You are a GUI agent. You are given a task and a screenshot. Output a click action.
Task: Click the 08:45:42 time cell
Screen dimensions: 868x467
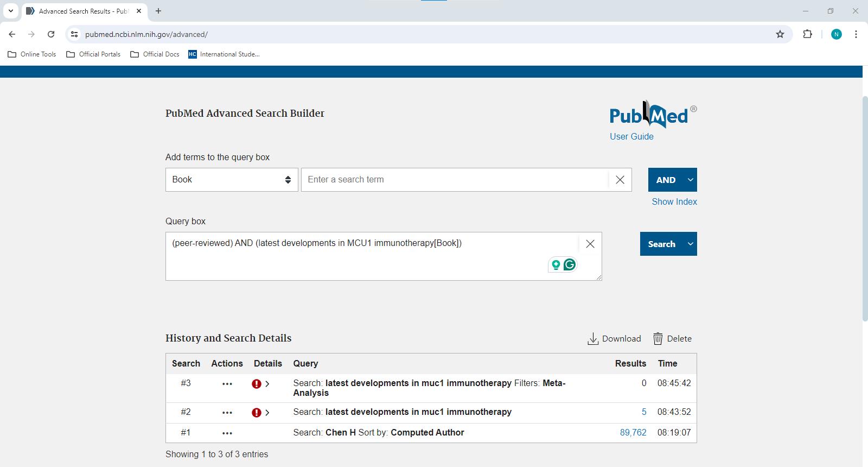coord(674,383)
